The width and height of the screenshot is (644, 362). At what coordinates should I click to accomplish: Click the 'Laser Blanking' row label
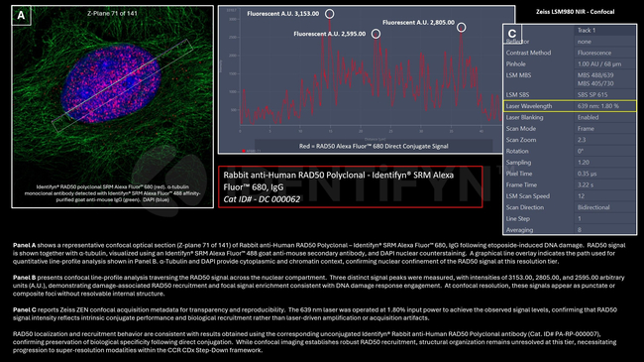524,117
